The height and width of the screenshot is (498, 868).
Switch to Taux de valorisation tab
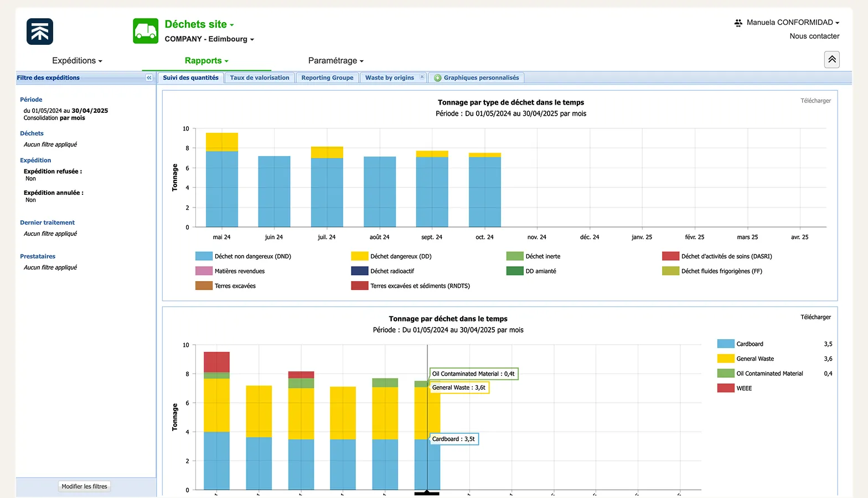[260, 78]
